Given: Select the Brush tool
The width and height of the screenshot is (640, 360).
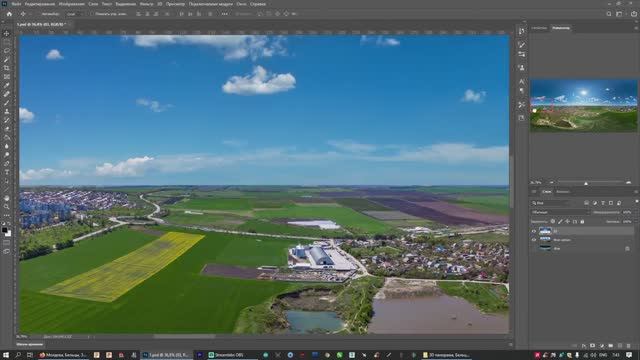Looking at the screenshot, I should pyautogui.click(x=6, y=103).
